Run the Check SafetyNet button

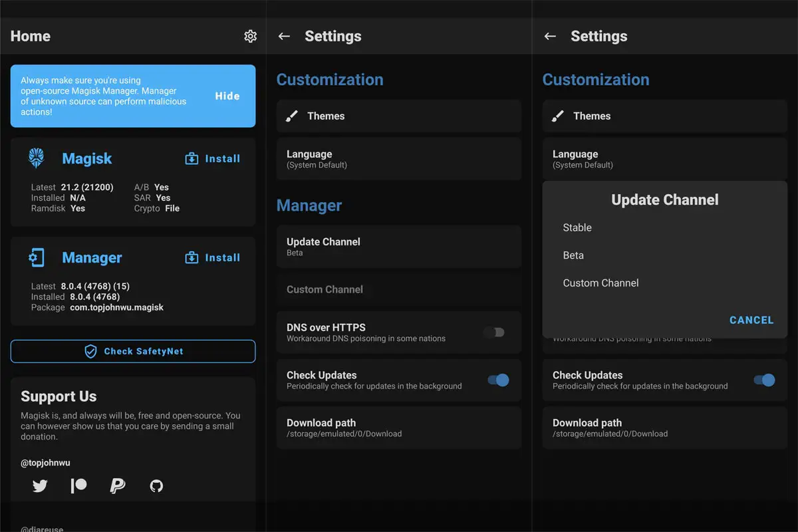click(x=133, y=351)
